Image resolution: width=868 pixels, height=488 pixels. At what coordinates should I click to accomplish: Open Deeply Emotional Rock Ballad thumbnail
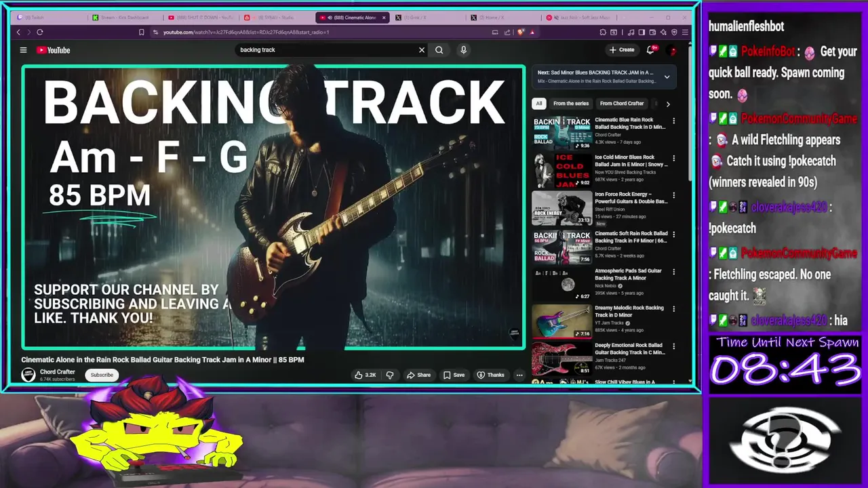(x=562, y=359)
